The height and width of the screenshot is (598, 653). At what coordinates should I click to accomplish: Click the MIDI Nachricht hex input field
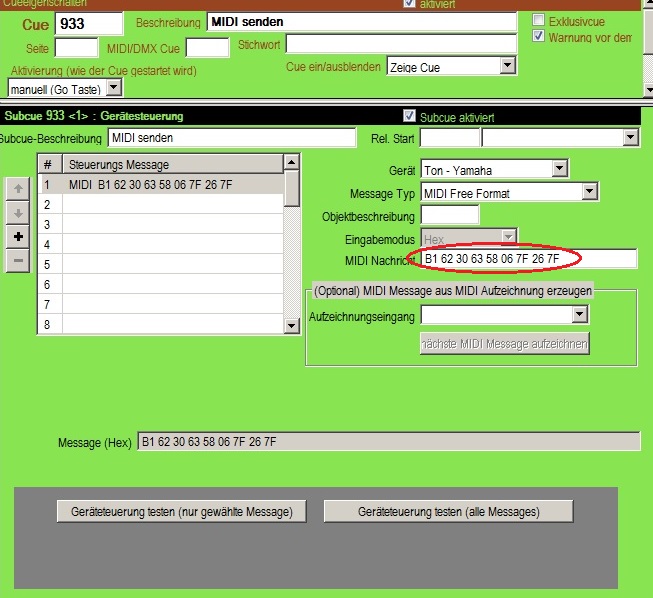(528, 259)
